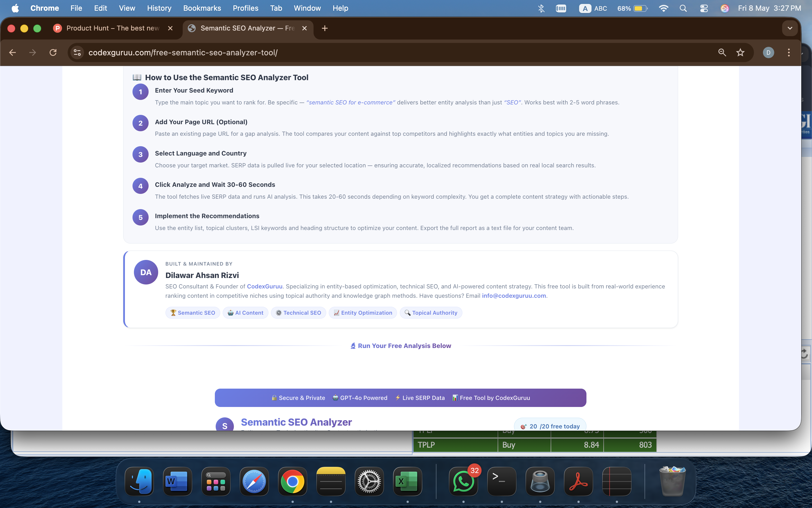Click the 20/20 free today badge

pos(550,425)
